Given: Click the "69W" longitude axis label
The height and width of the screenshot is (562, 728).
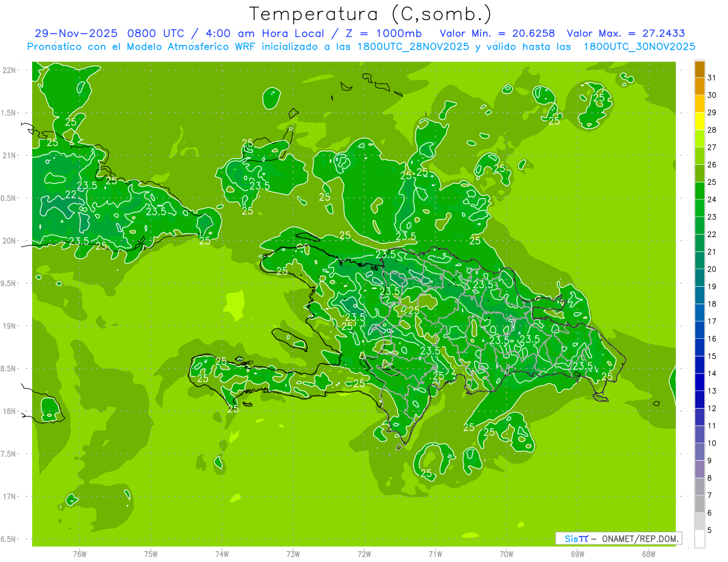Looking at the screenshot, I should coord(577,554).
